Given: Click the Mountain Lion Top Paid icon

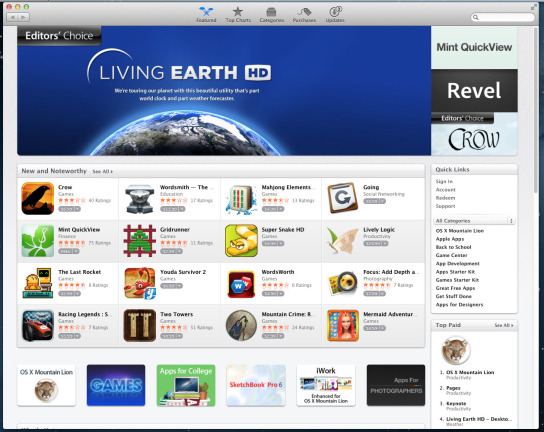Looking at the screenshot, I should tap(455, 350).
